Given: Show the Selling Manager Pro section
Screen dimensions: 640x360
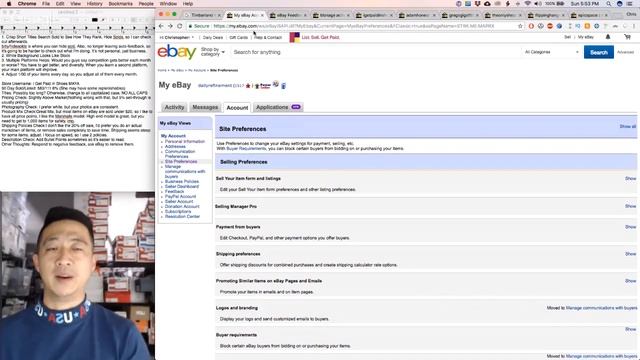Looking at the screenshot, I should (630, 206).
